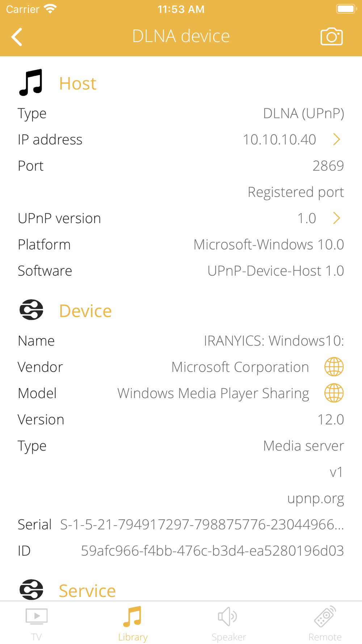Viewport: 362px width, 644px height.
Task: Open Vendor website globe icon
Action: 334,367
